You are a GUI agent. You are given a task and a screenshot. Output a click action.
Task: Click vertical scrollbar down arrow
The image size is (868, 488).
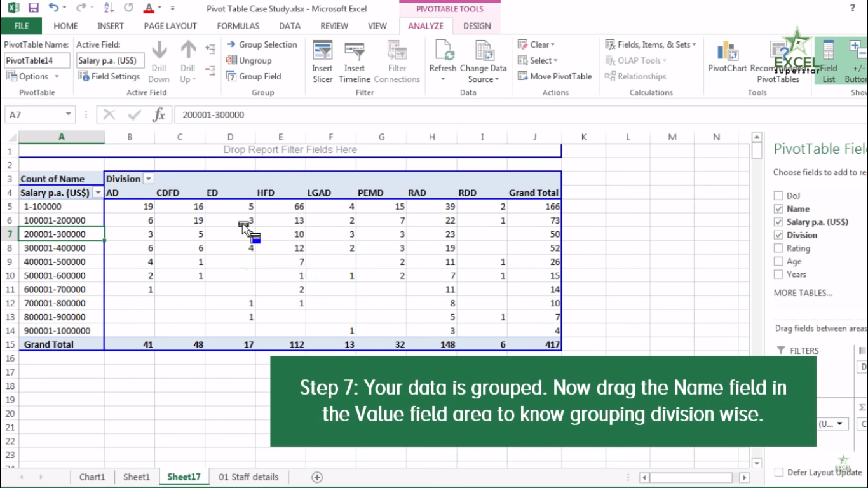tap(756, 464)
